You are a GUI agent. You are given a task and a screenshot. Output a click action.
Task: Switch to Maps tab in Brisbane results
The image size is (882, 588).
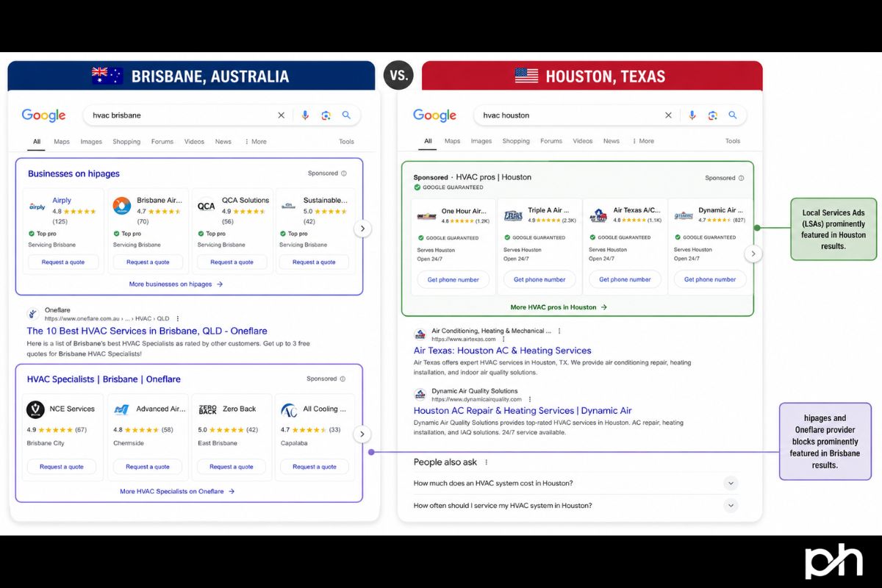pyautogui.click(x=62, y=142)
